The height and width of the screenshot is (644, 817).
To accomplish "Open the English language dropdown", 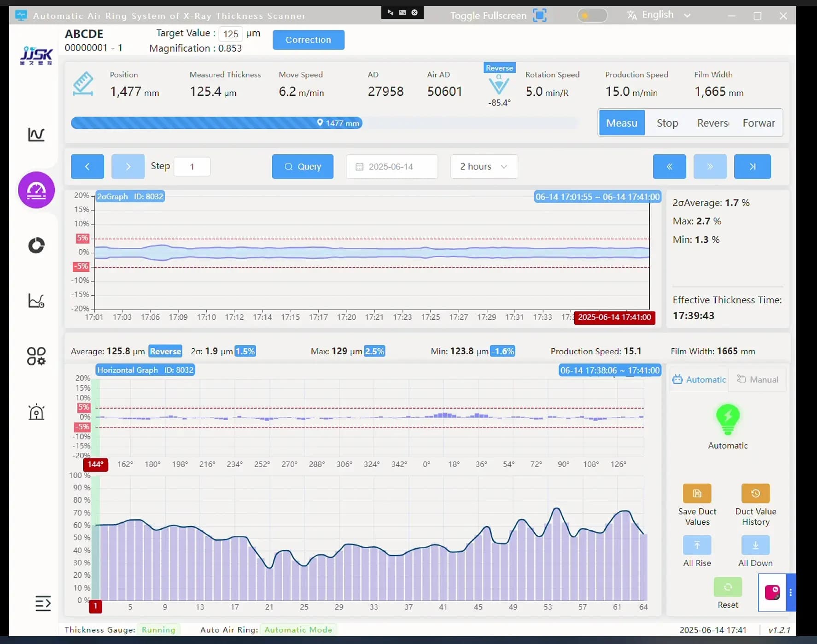I will pos(659,15).
